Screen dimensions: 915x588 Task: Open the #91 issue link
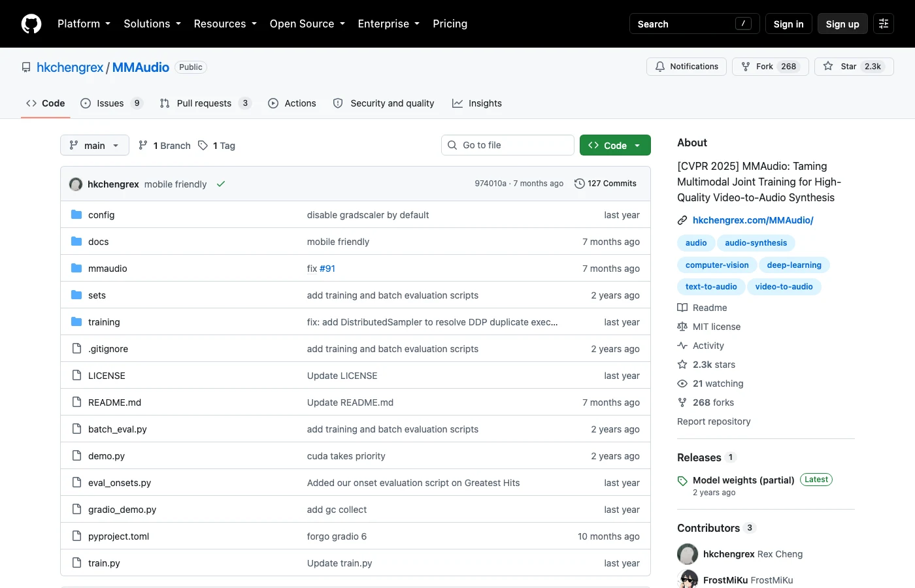pos(327,269)
